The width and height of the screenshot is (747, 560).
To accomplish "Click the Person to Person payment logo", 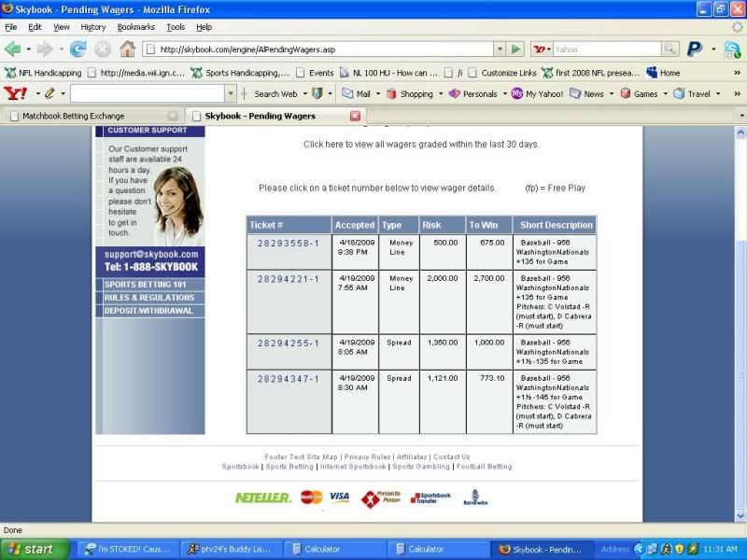I will [x=381, y=498].
